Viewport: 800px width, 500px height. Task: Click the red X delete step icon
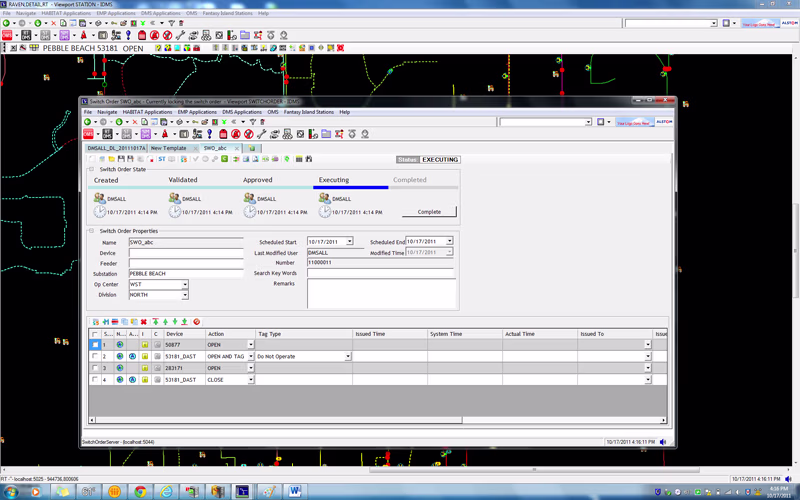(x=144, y=322)
